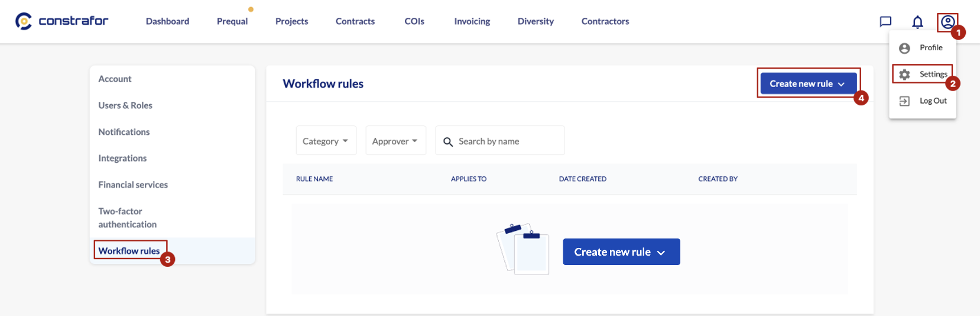This screenshot has height=316, width=980.
Task: Open the user account avatar icon
Action: (x=947, y=22)
